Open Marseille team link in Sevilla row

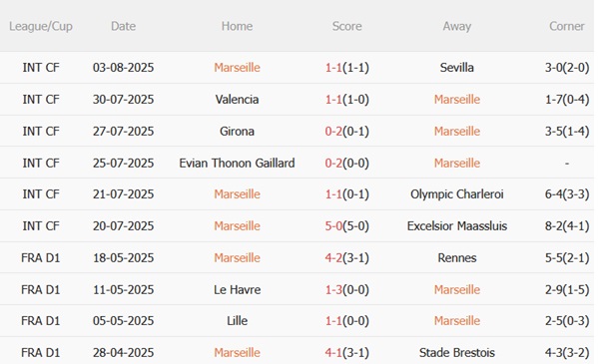click(x=237, y=68)
